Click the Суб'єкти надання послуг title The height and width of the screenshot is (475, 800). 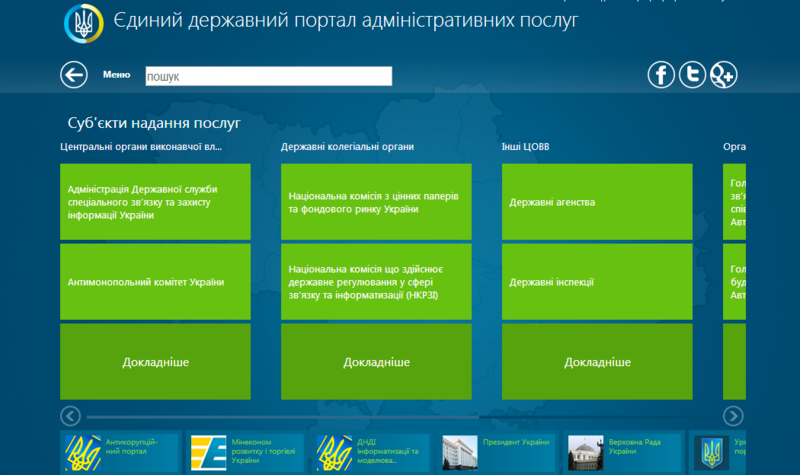coord(154,123)
